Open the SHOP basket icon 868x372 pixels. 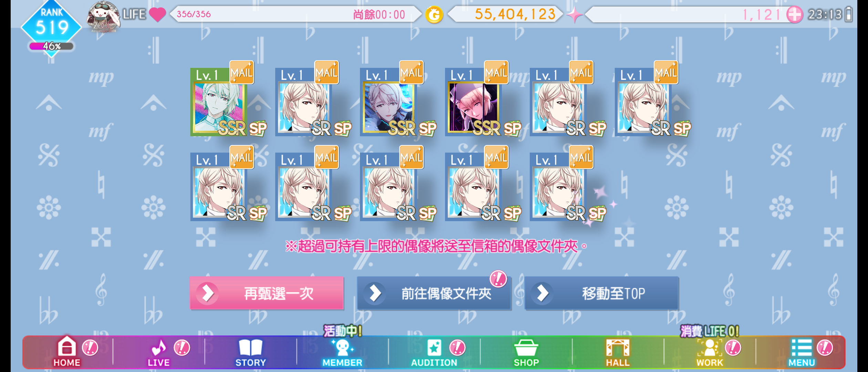click(526, 351)
